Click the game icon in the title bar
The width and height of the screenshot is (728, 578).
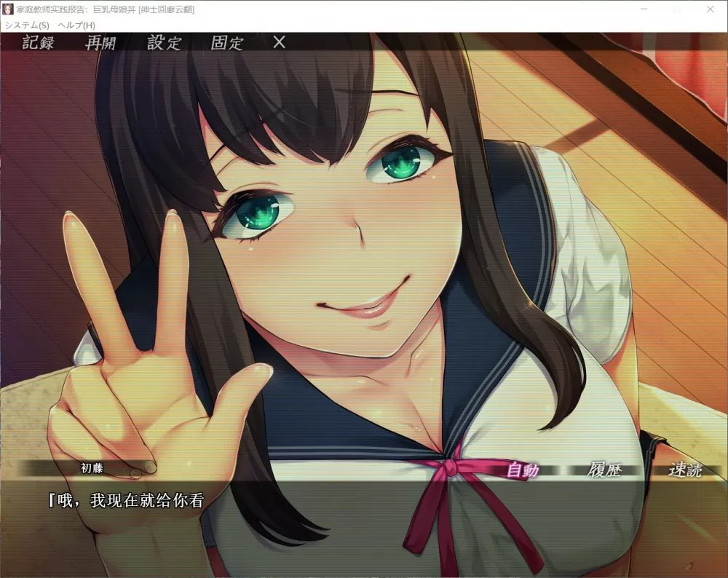(8, 9)
